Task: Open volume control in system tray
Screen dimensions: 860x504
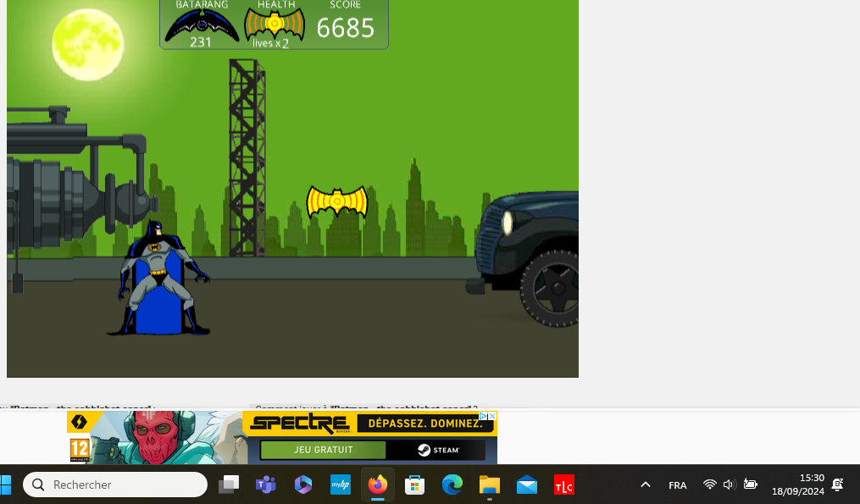Action: pyautogui.click(x=730, y=485)
